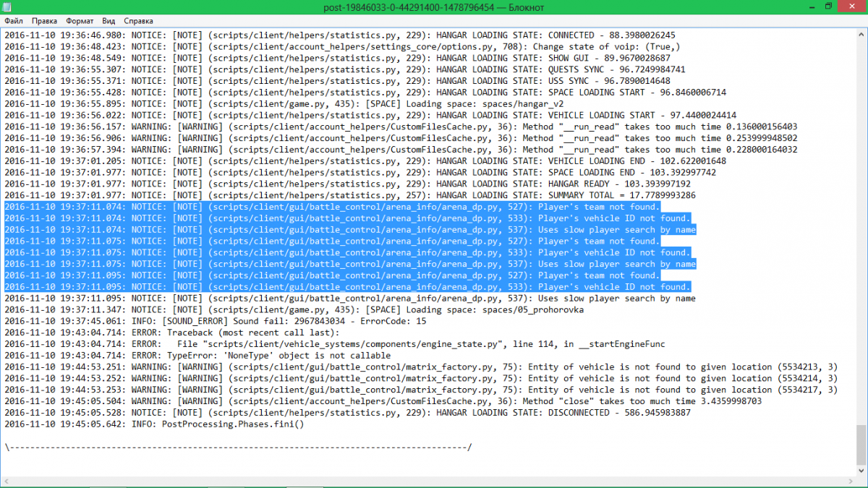Click the text 'VEHICLE LOADING END - 102.622001648'
Viewport: 868px width, 488px height.
(x=637, y=160)
